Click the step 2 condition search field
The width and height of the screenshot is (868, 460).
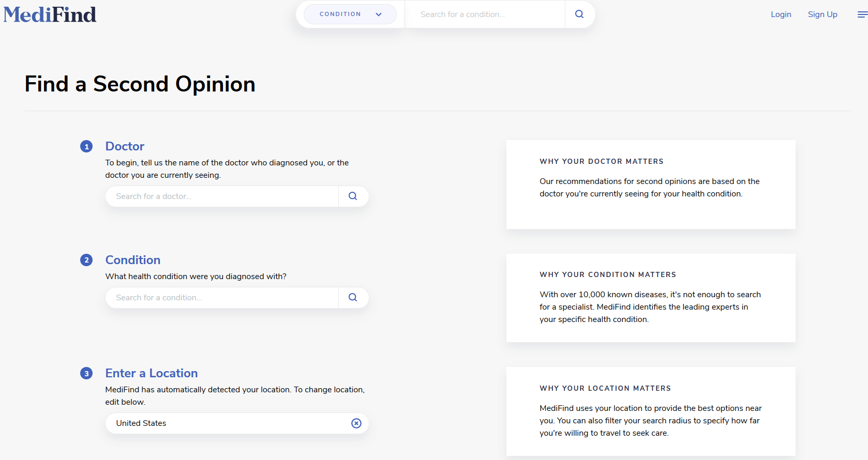click(x=222, y=298)
